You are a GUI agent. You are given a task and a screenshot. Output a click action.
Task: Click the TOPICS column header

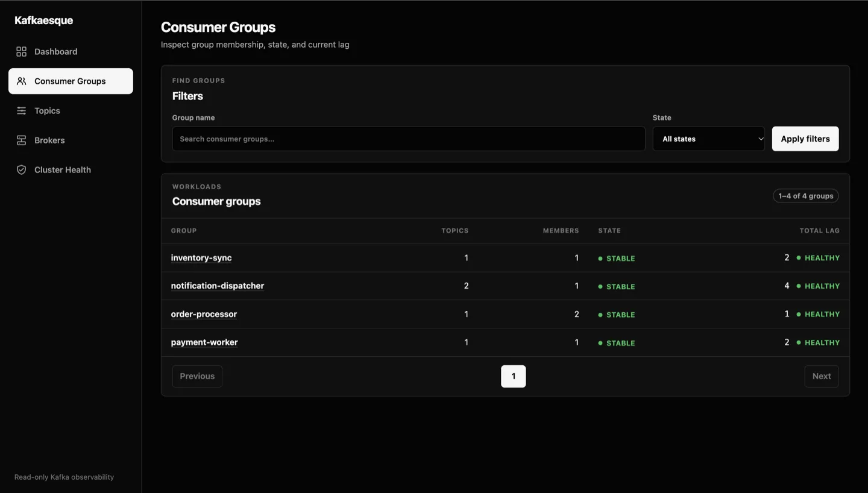[x=455, y=231]
